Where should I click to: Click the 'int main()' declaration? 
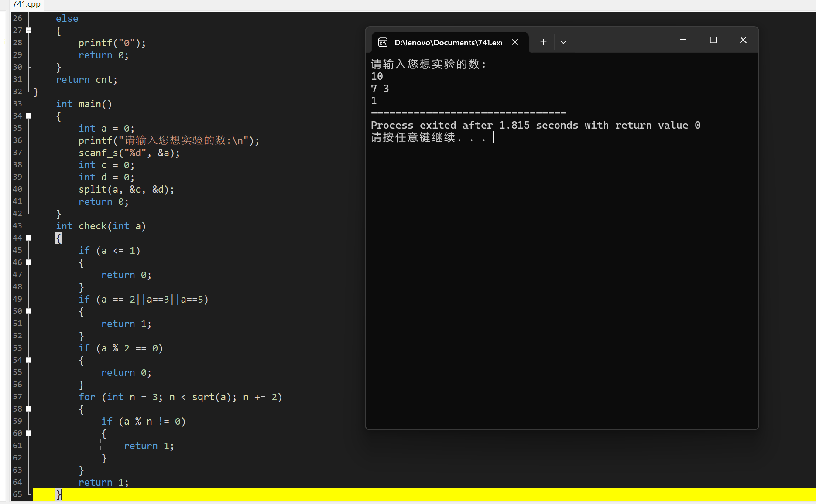click(84, 104)
